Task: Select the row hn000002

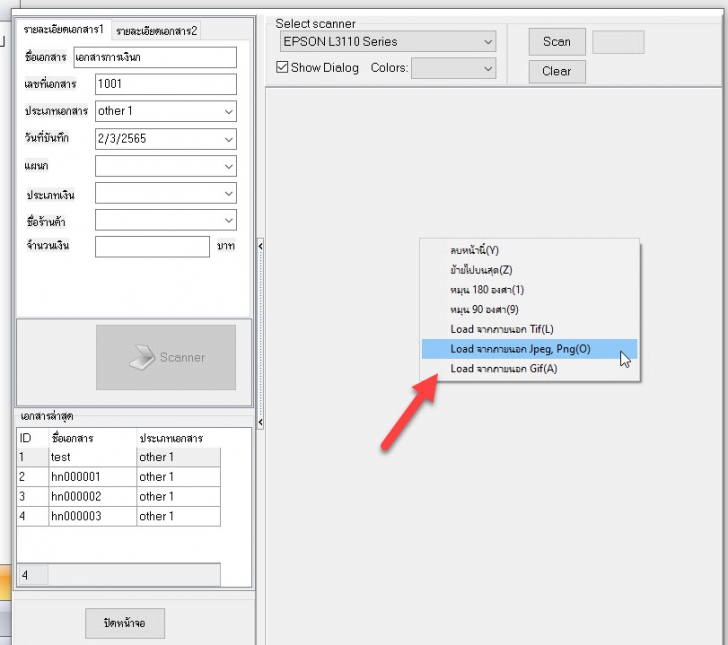Action: tap(119, 497)
